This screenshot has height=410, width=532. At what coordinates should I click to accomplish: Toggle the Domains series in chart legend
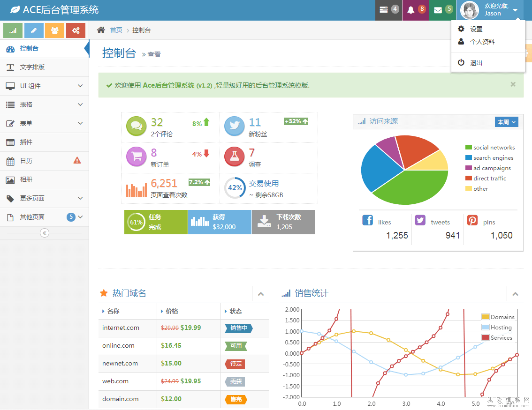486,317
